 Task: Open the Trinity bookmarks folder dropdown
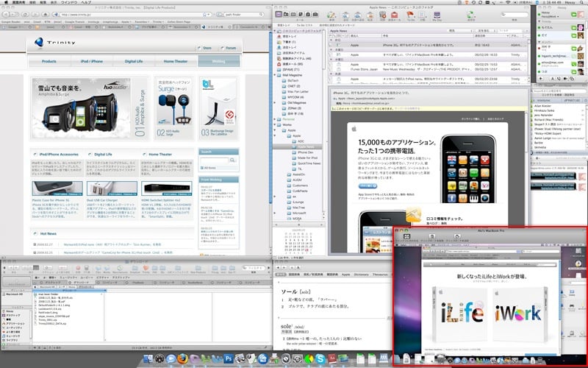[158, 22]
